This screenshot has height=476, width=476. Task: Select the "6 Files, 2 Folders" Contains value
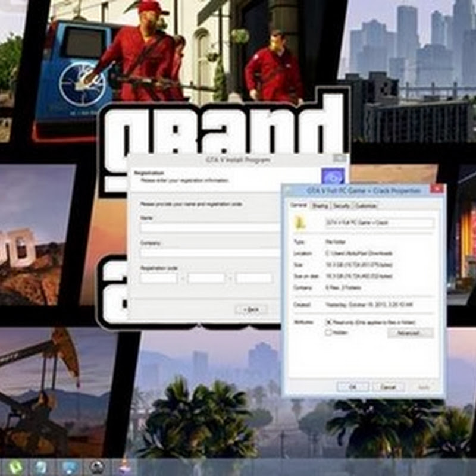tap(343, 287)
